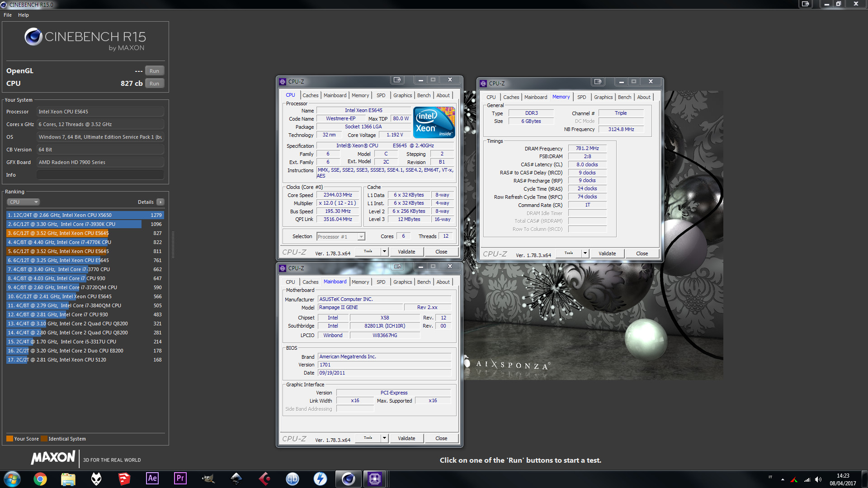868x488 pixels.
Task: Open the Cinebench File menu
Action: [x=8, y=15]
